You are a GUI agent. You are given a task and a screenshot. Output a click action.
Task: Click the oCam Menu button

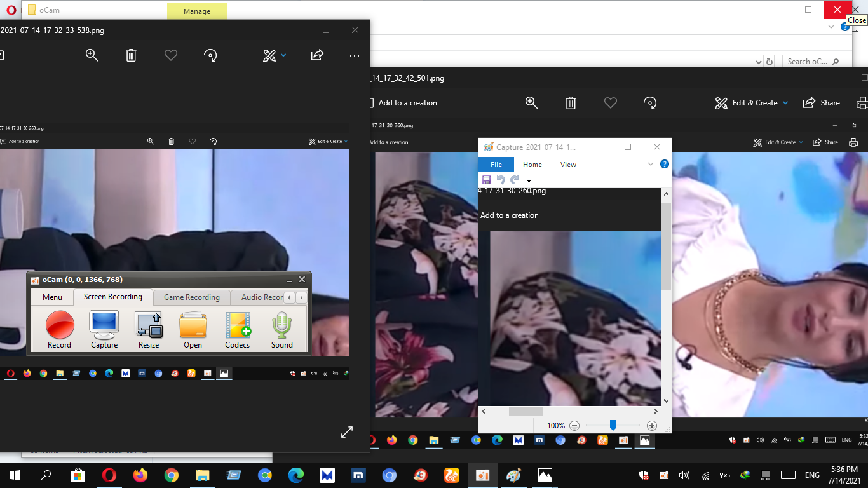[53, 297]
